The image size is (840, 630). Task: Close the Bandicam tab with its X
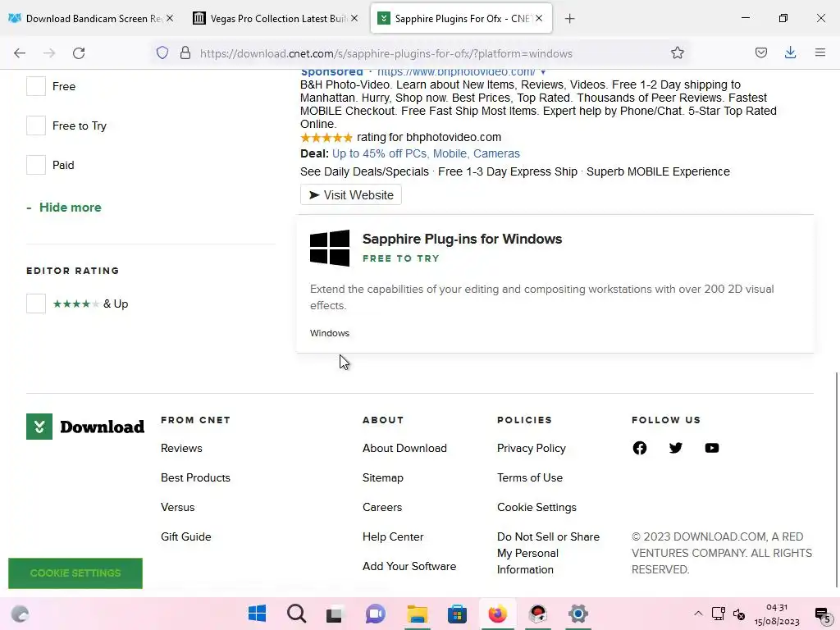point(170,18)
